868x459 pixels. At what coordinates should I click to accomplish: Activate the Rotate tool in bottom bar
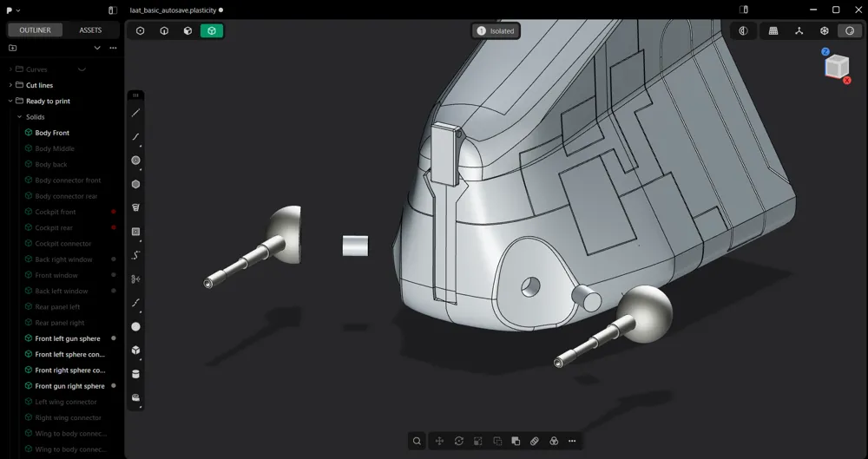(x=459, y=442)
